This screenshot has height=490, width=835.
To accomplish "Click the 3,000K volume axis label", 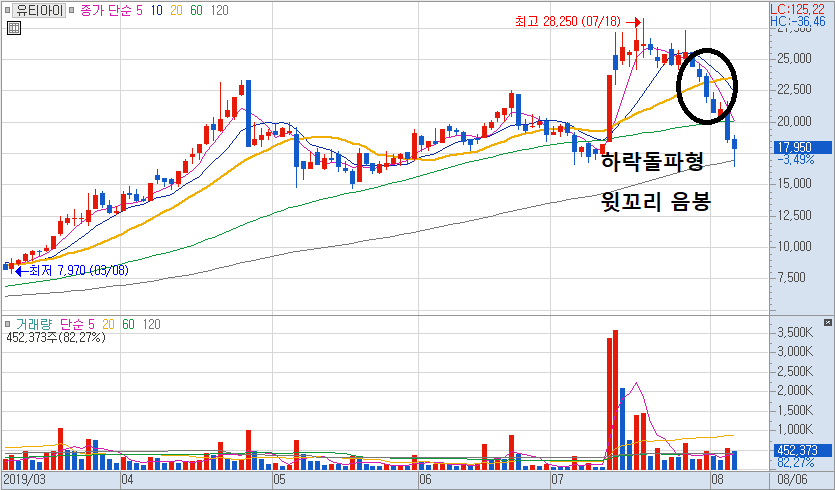I will click(x=795, y=352).
